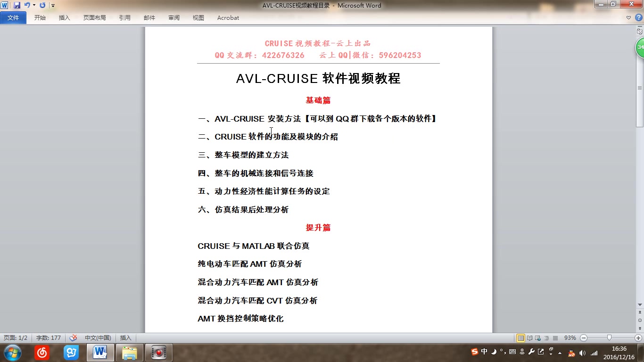Open the screen recorder taskbar icon
Screen dimensions: 644x362
tap(159, 353)
